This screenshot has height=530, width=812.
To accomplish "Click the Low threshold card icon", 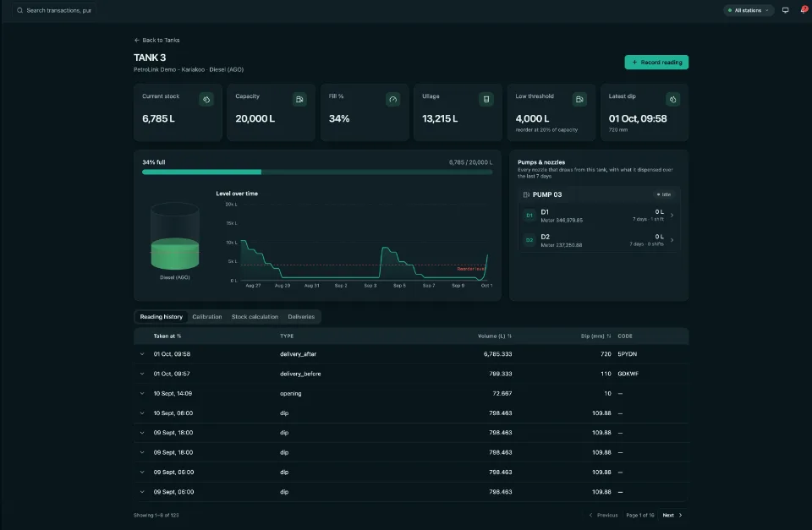I will click(x=579, y=100).
